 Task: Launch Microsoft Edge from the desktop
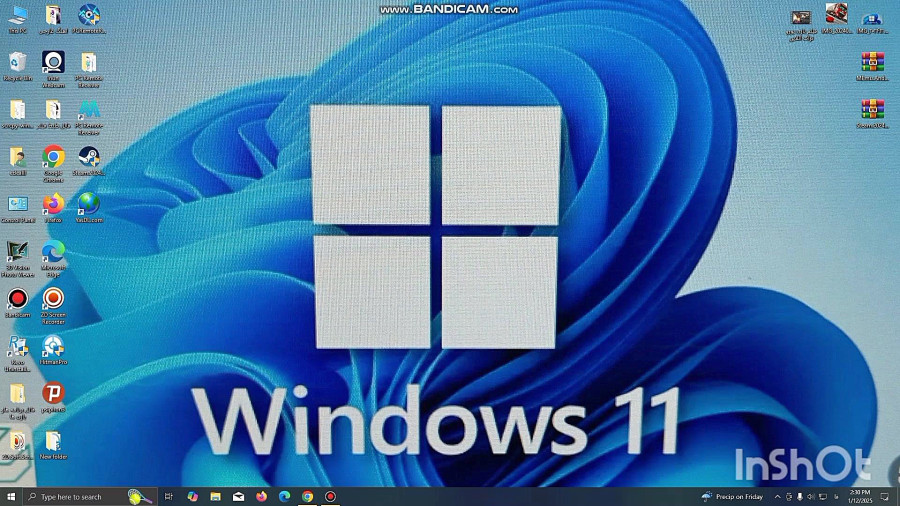53,259
